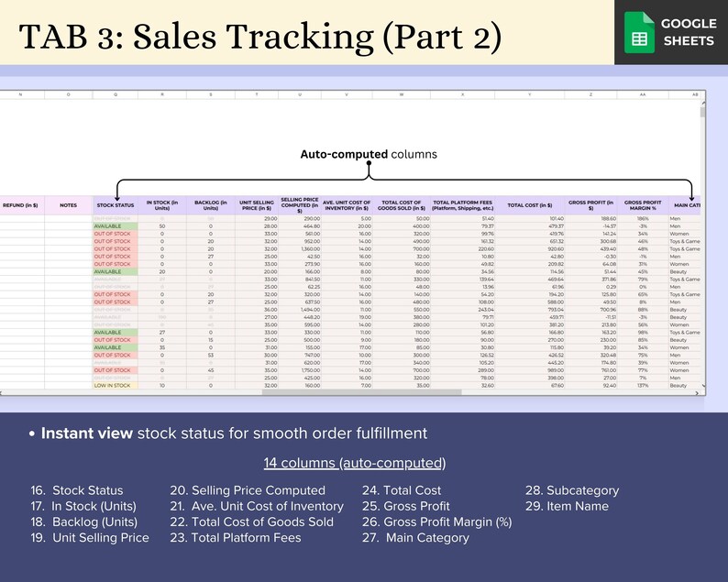Screen dimensions: 728x582
Task: Select AVAILABLE cell with 35 in stock
Action: (116, 347)
